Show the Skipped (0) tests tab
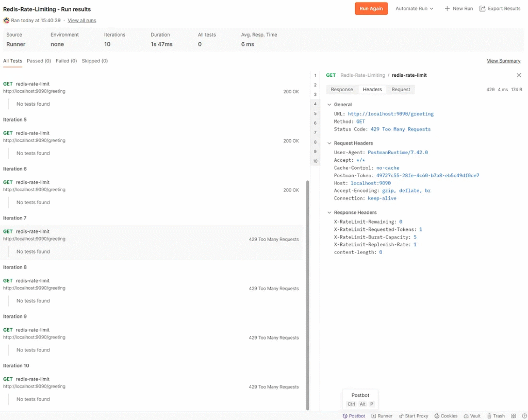 tap(95, 61)
